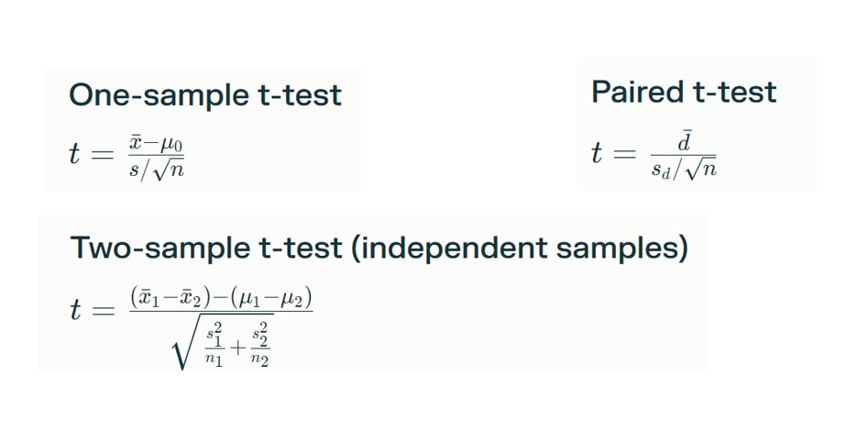Image resolution: width=868 pixels, height=442 pixels.
Task: Click the s2 squared over n2 fraction
Action: (260, 345)
